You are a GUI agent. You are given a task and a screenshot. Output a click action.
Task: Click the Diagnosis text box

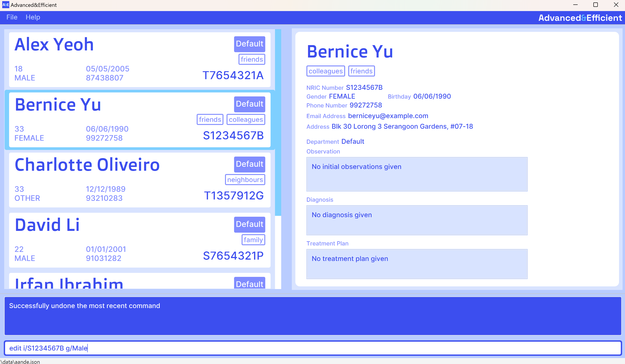[417, 220]
